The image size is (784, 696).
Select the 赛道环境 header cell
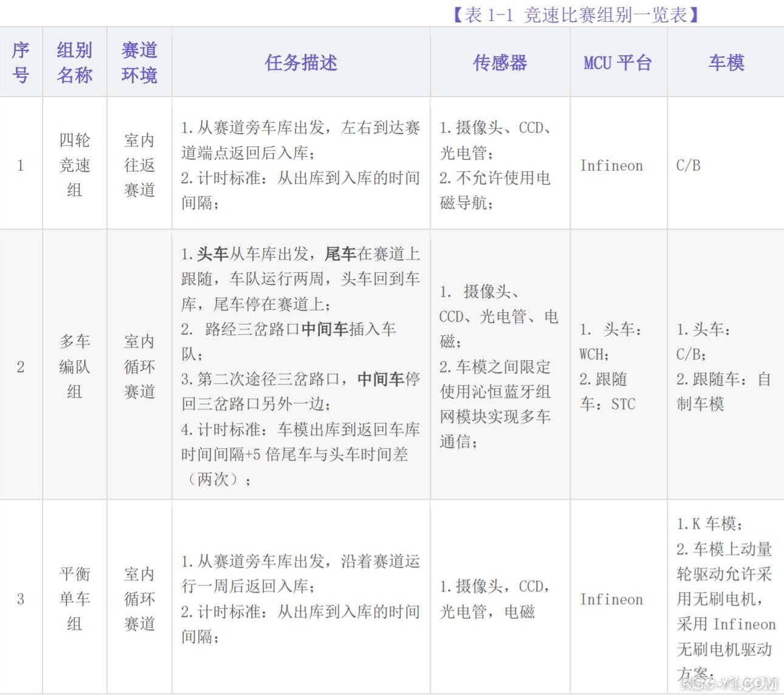[x=139, y=63]
